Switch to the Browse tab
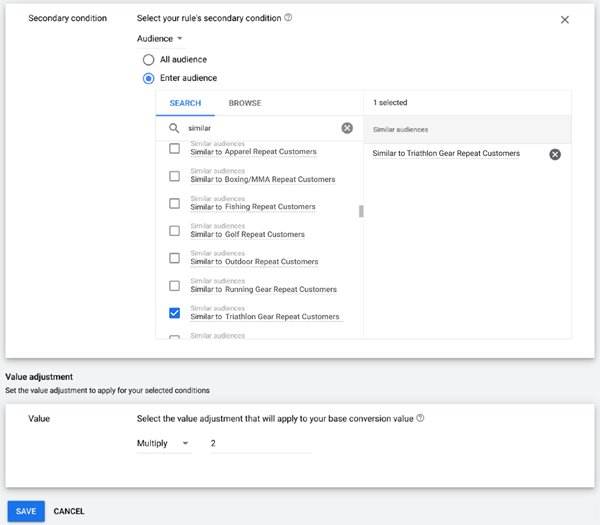Image resolution: width=600 pixels, height=525 pixels. click(x=245, y=103)
